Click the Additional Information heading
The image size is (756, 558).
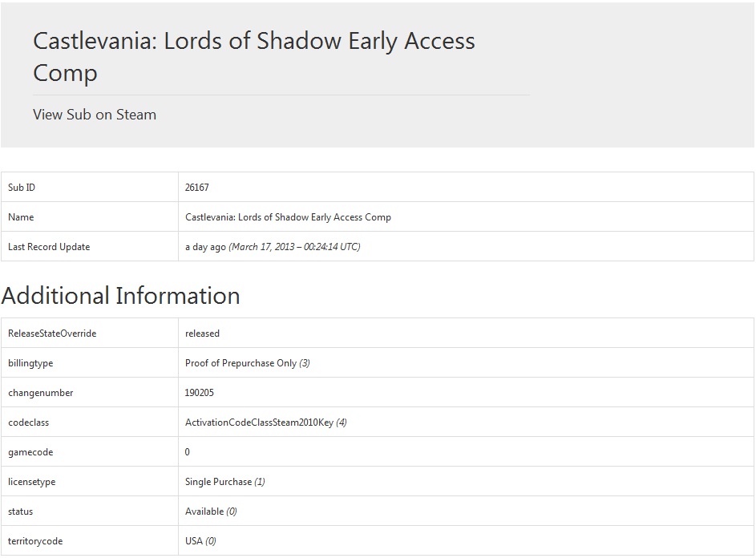pos(120,296)
